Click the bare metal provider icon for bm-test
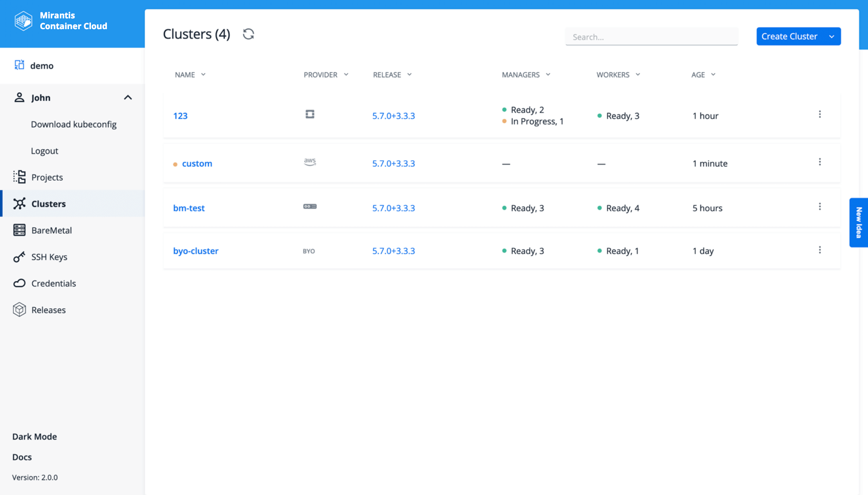This screenshot has width=868, height=495. tap(310, 207)
